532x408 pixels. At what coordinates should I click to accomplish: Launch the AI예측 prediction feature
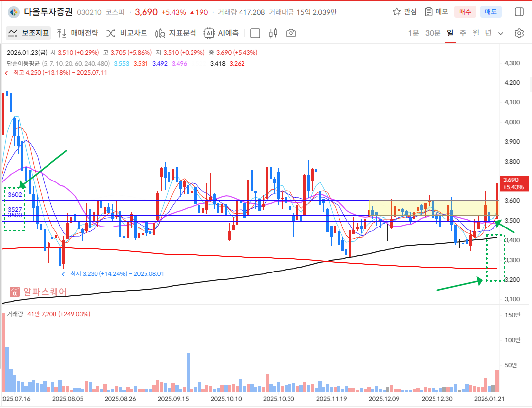click(x=222, y=33)
